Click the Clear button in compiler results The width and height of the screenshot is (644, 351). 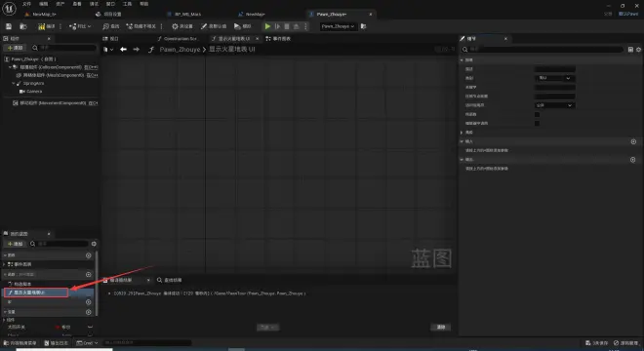441,328
